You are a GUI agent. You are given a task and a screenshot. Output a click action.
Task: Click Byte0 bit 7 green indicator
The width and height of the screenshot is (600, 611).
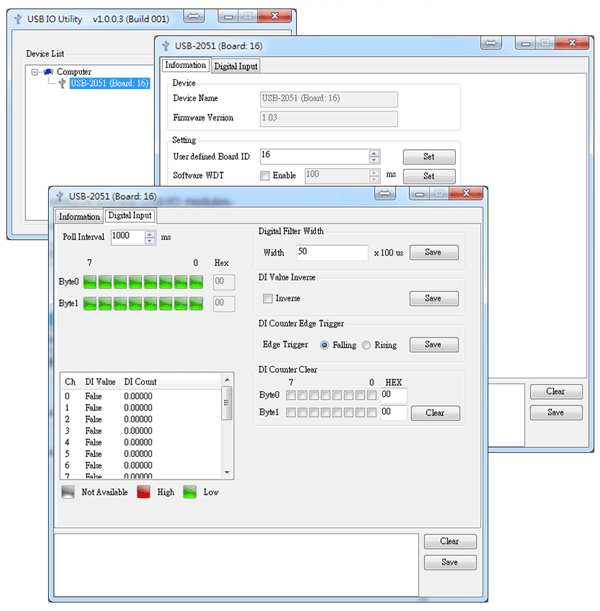click(x=90, y=282)
